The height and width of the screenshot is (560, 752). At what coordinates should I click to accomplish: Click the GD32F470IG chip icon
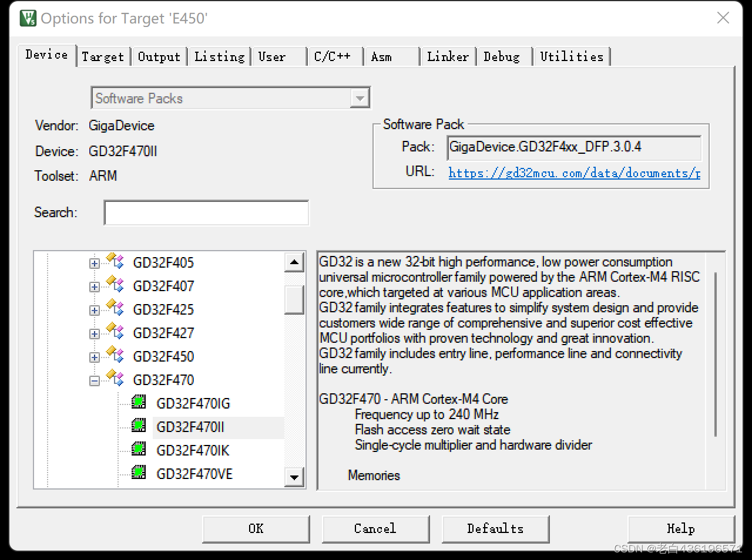[139, 402]
